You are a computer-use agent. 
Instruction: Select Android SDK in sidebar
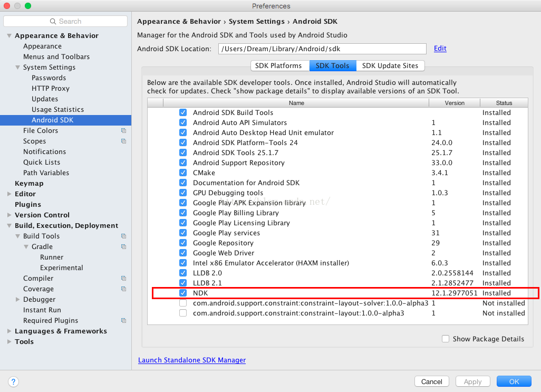click(65, 120)
